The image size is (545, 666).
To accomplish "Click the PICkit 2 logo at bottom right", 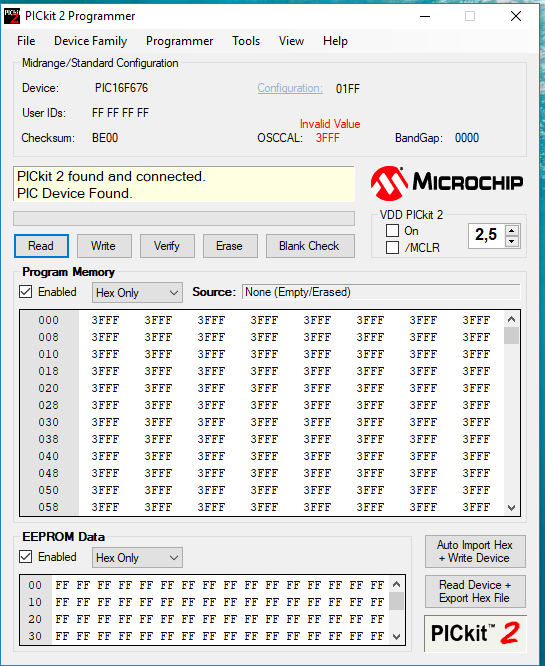I will pyautogui.click(x=475, y=633).
